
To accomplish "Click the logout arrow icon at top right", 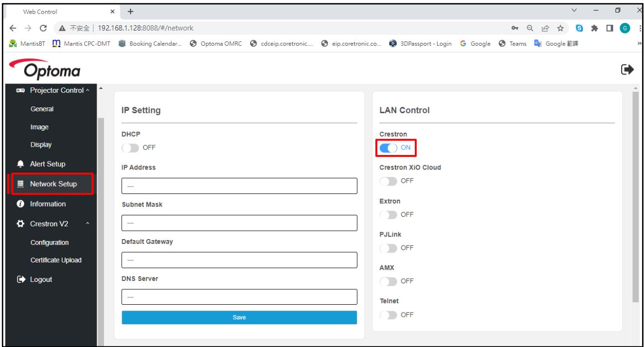I will [x=627, y=70].
